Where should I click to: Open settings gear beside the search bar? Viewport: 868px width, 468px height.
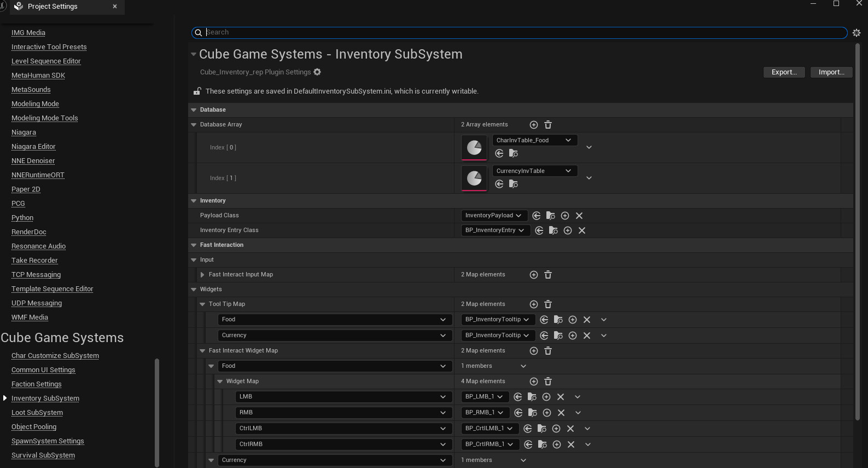click(x=857, y=33)
